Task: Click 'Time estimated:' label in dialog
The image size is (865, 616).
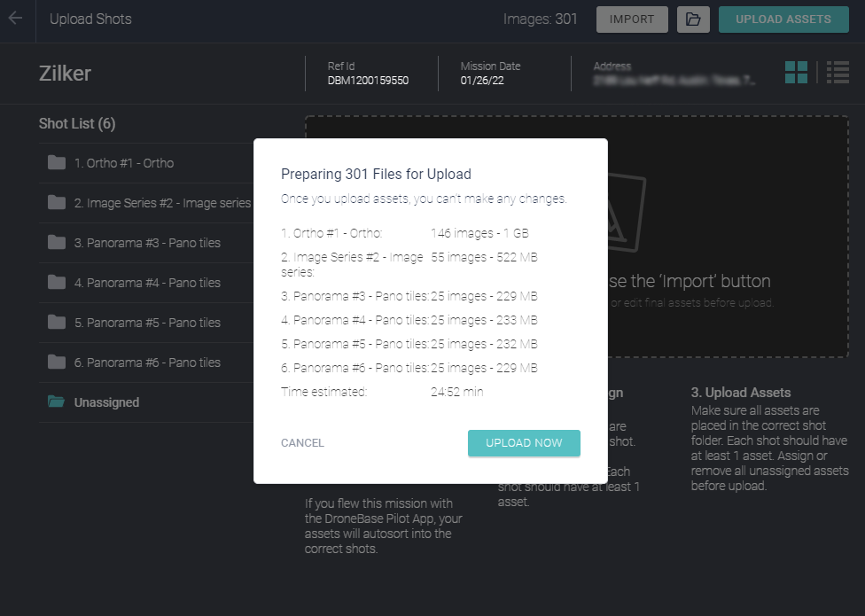Action: click(323, 392)
